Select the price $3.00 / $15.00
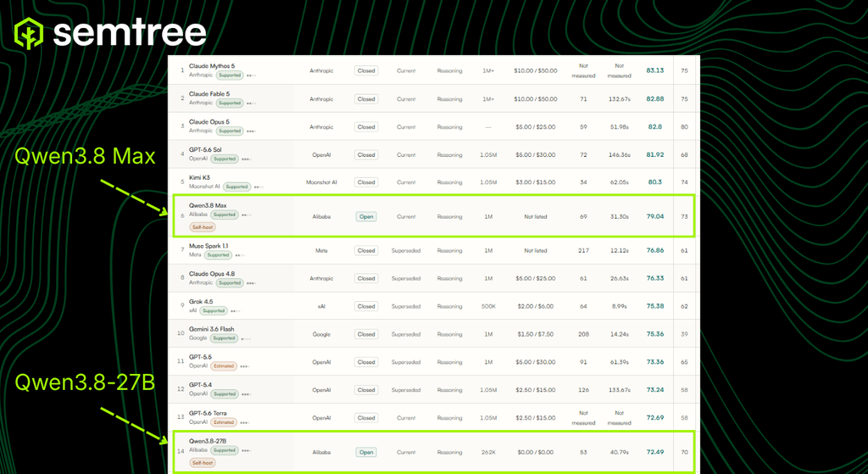 coord(536,182)
